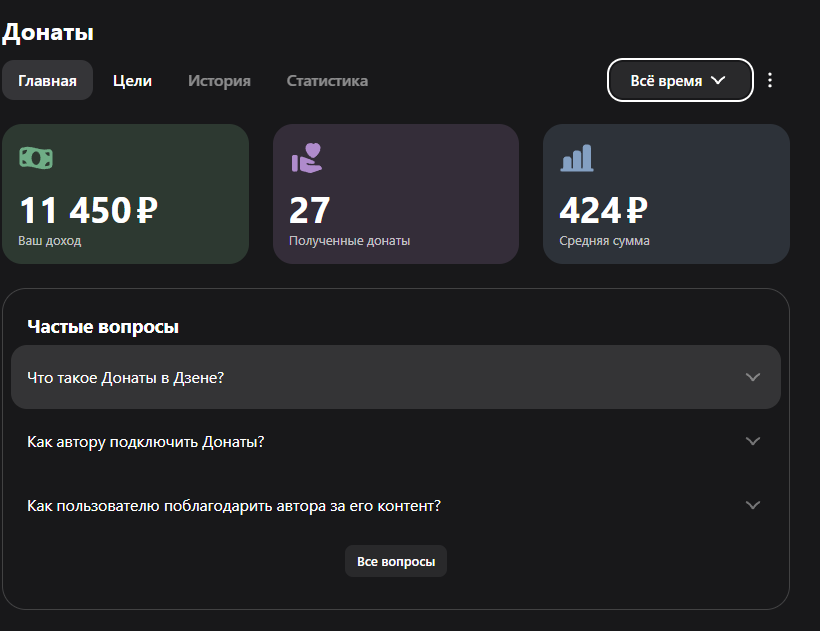
Task: Expand Как пользователю поблагодарить автора question
Action: 396,505
